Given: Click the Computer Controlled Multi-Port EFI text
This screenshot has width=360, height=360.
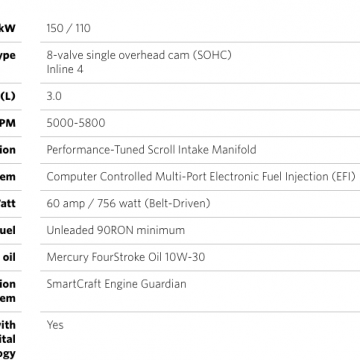Looking at the screenshot, I should (201, 176).
